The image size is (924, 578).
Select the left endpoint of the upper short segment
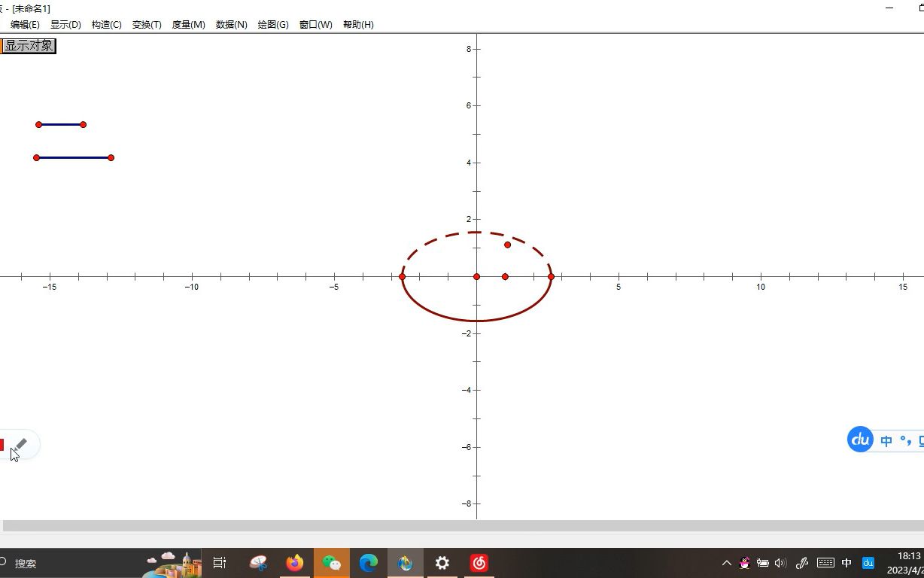pyautogui.click(x=39, y=125)
